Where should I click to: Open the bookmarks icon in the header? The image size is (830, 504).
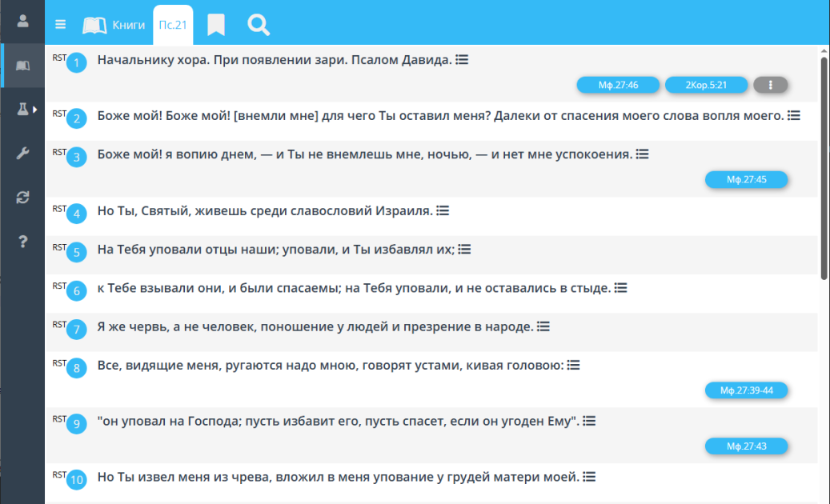coord(216,25)
